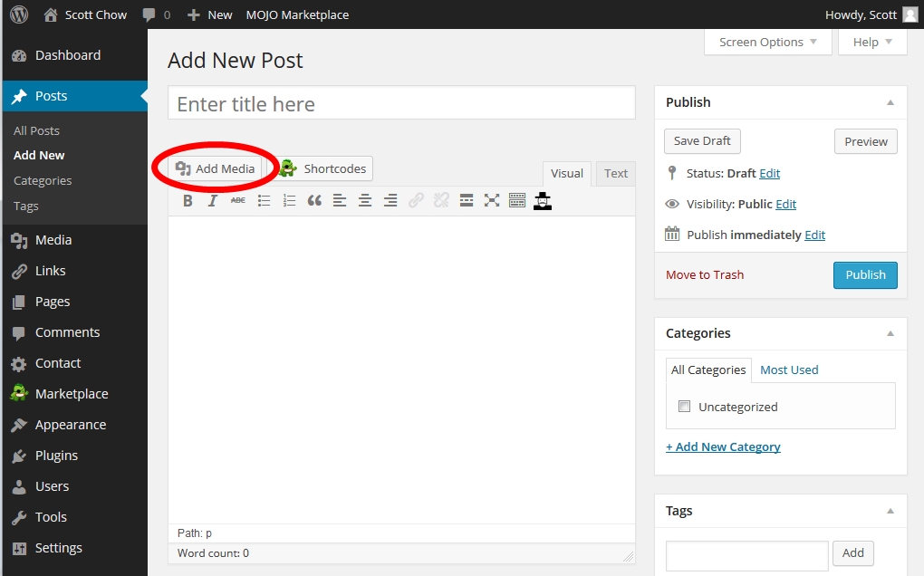The image size is (924, 576).
Task: Toggle bold formatting in editor toolbar
Action: pos(188,201)
